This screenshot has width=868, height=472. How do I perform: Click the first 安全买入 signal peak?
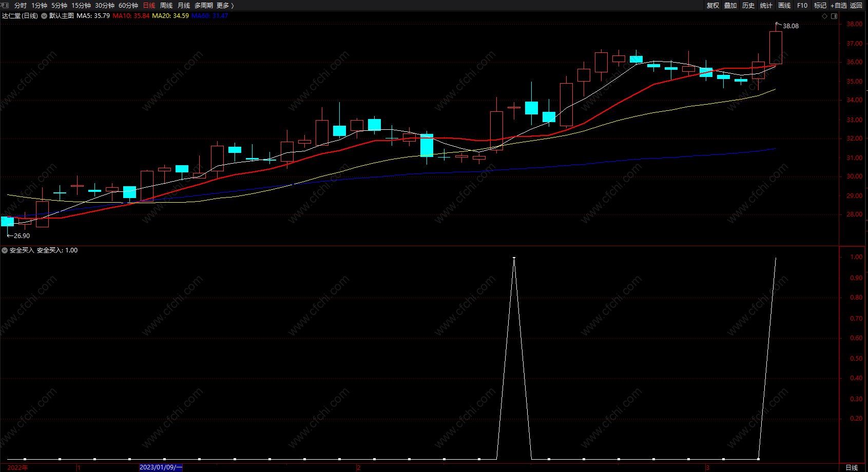click(514, 258)
